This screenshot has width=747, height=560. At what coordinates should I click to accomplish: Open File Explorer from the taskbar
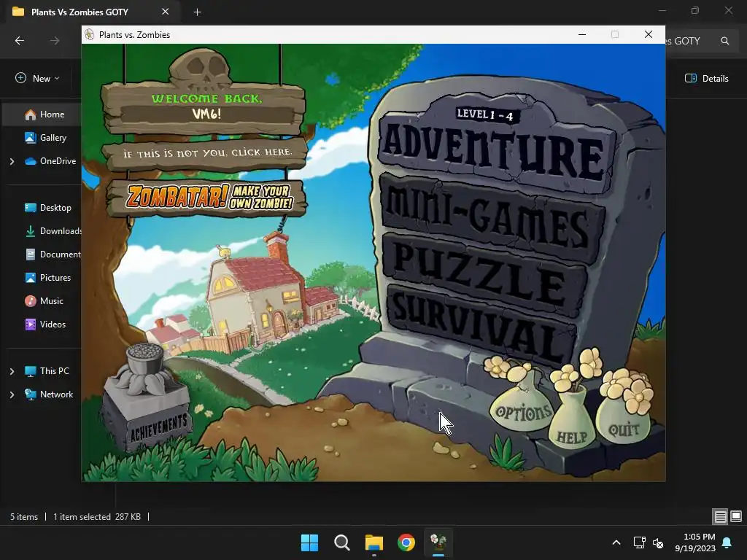[x=374, y=542]
